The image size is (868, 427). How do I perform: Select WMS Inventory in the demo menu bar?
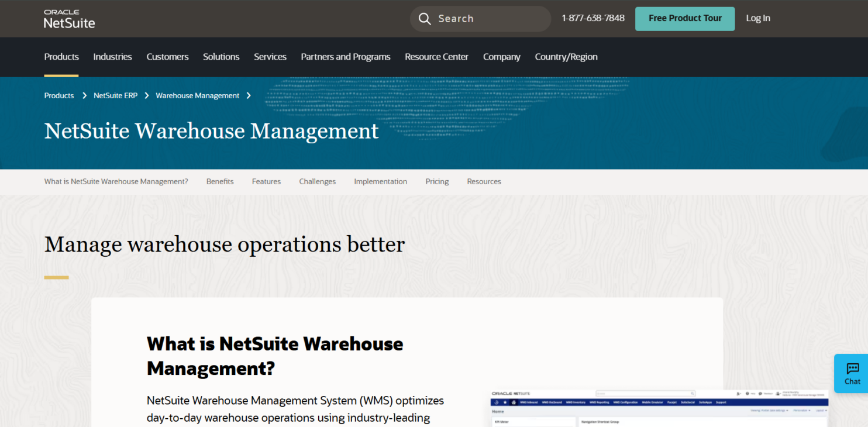[576, 402]
